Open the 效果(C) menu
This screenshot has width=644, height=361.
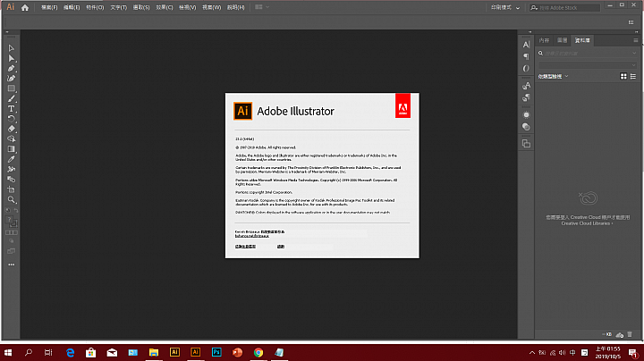point(165,7)
